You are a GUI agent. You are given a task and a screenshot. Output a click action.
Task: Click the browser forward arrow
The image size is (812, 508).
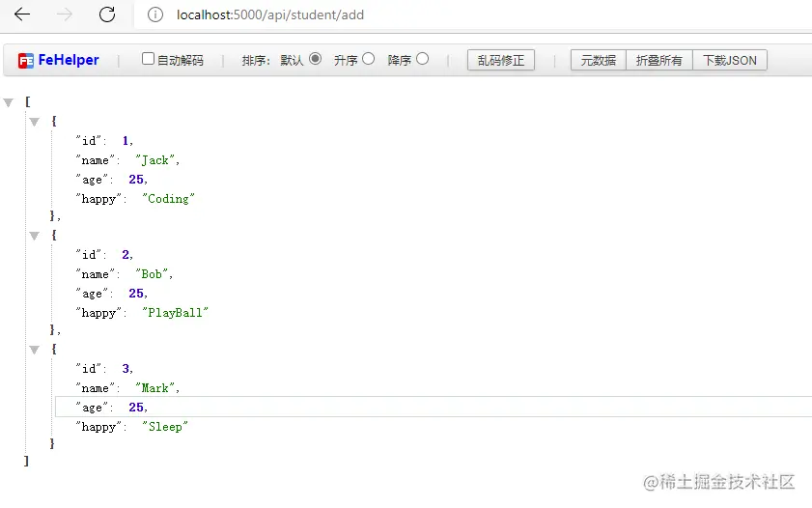[65, 14]
